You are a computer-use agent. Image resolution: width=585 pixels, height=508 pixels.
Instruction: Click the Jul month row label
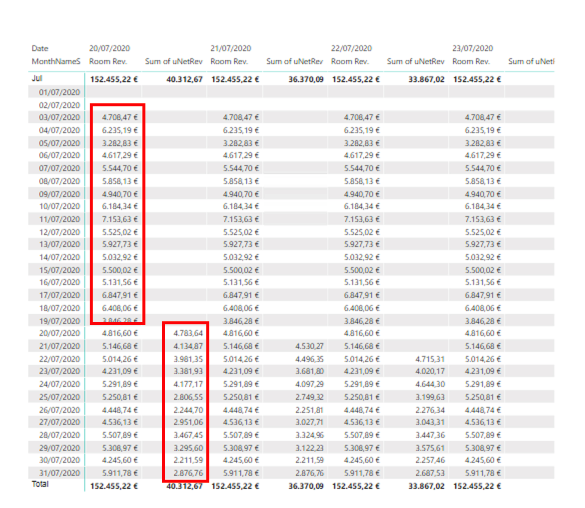(x=37, y=78)
